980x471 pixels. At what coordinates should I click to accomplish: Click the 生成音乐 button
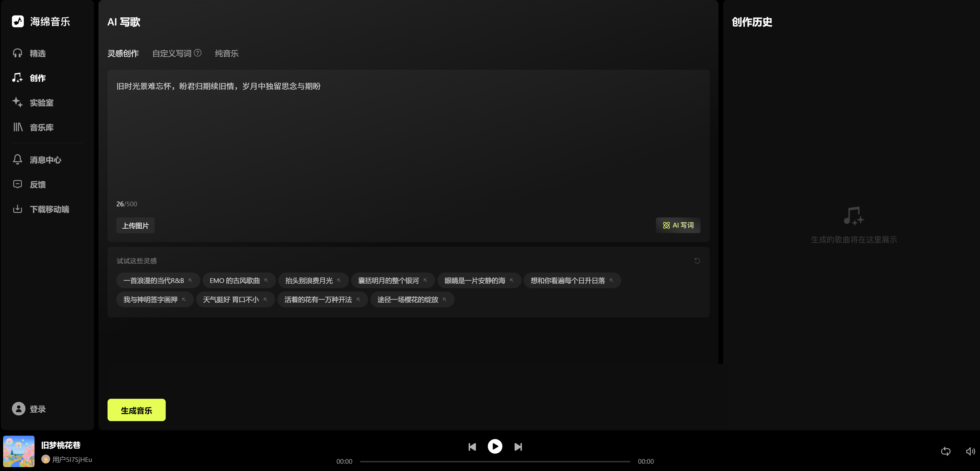click(x=137, y=410)
